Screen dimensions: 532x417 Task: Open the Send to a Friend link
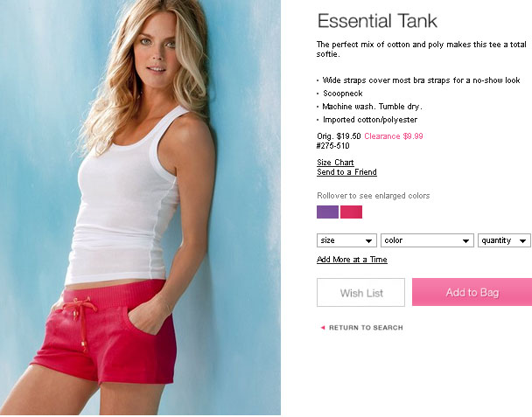(x=346, y=172)
